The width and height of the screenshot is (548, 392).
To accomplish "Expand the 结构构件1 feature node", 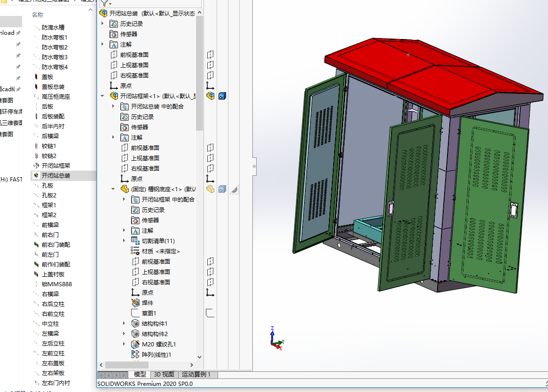I will tap(124, 323).
